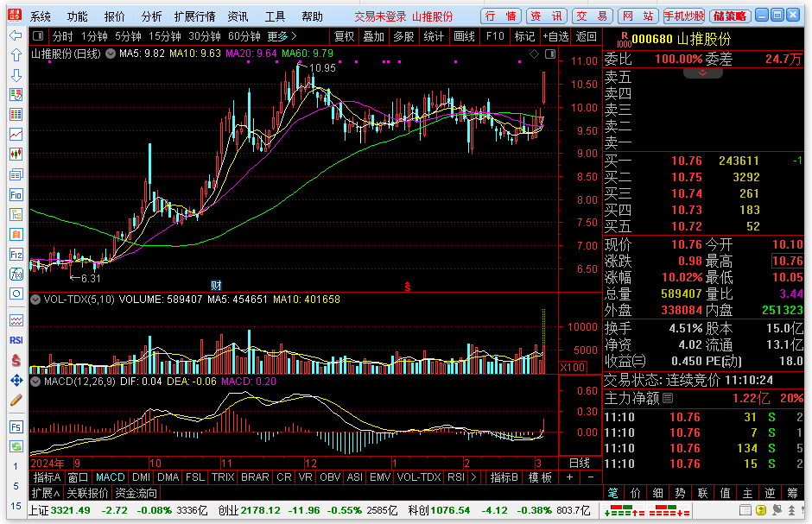Open the Fiz sidebar icon

16,254
